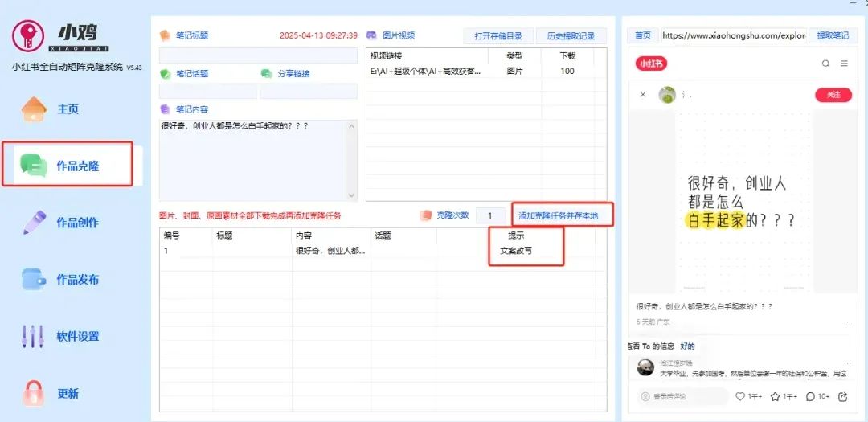868x422 pixels.
Task: Click the 提示 column header
Action: [x=516, y=236]
